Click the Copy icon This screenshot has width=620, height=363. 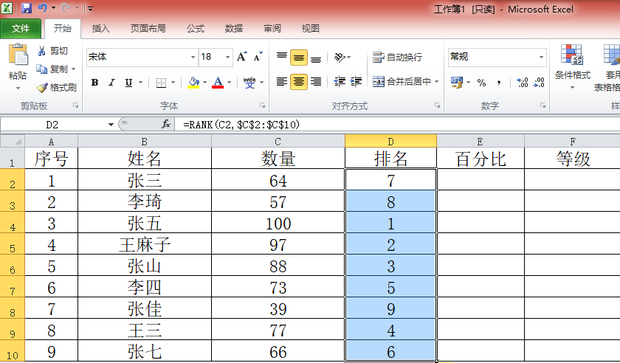pos(42,69)
